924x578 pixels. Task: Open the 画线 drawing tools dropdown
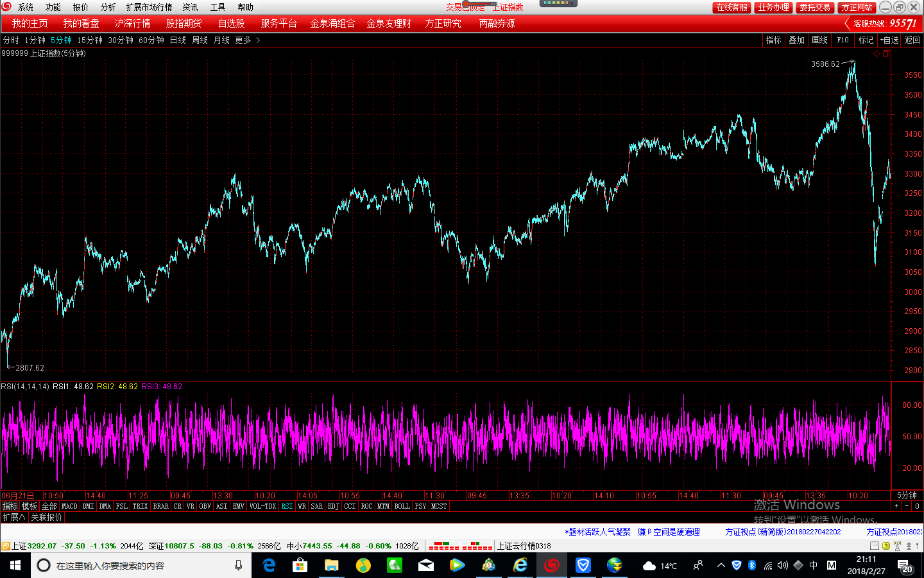pos(819,40)
